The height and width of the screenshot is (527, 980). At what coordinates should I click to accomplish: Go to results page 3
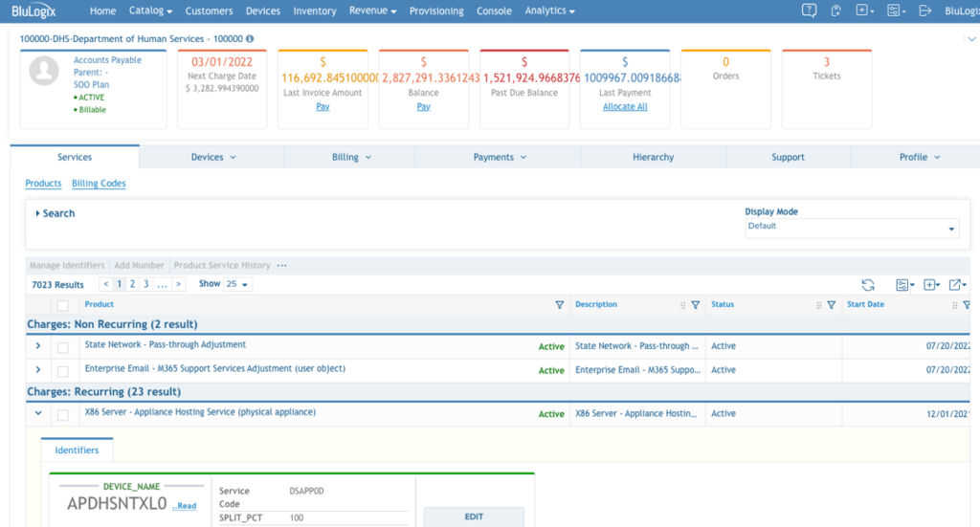(x=145, y=284)
